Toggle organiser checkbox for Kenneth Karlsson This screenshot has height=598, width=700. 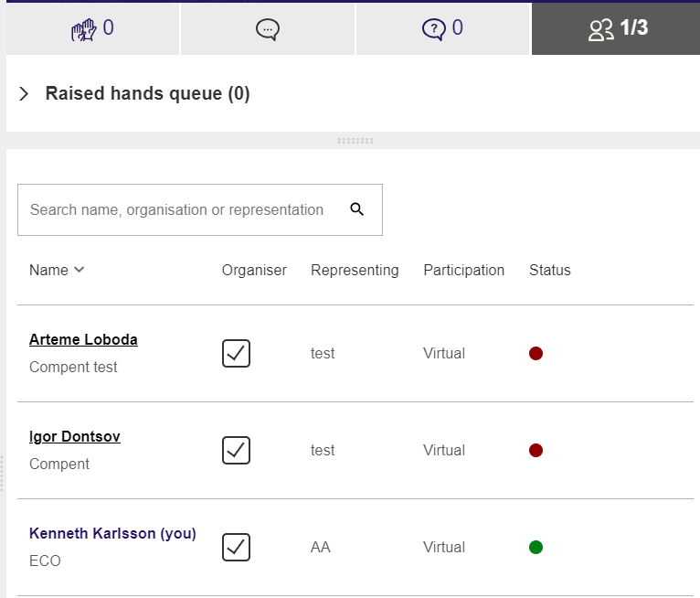point(236,547)
